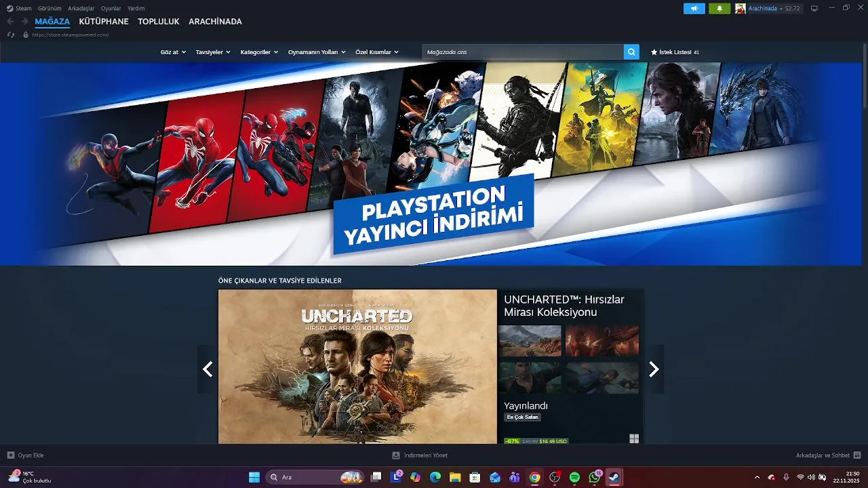Open WhatsApp from the taskbar
The width and height of the screenshot is (868, 488).
tap(595, 477)
